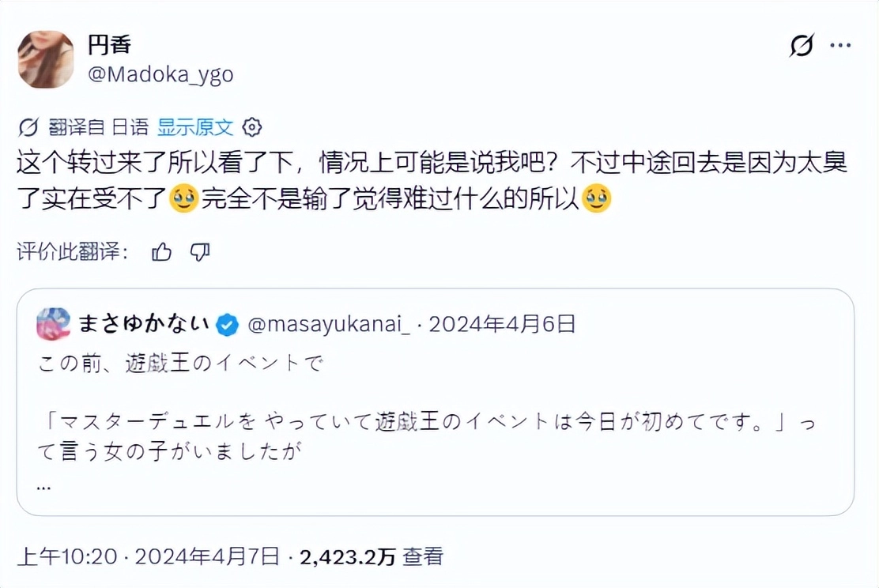Rate translation with thumbs down
Viewport: 879px width, 588px height.
(200, 252)
